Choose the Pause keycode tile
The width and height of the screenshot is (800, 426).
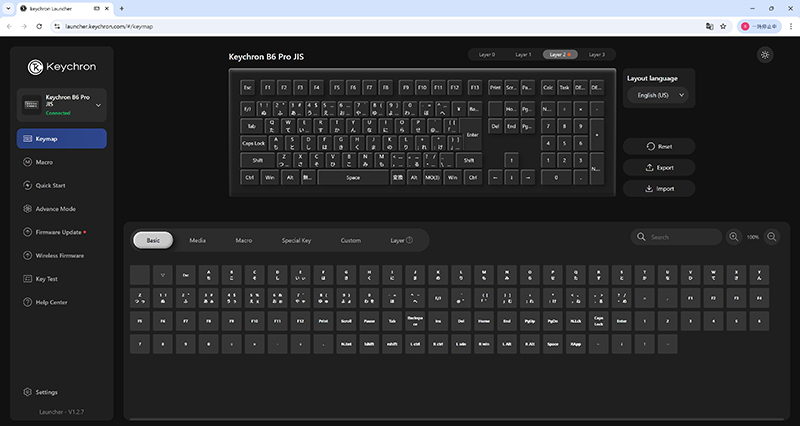click(369, 321)
